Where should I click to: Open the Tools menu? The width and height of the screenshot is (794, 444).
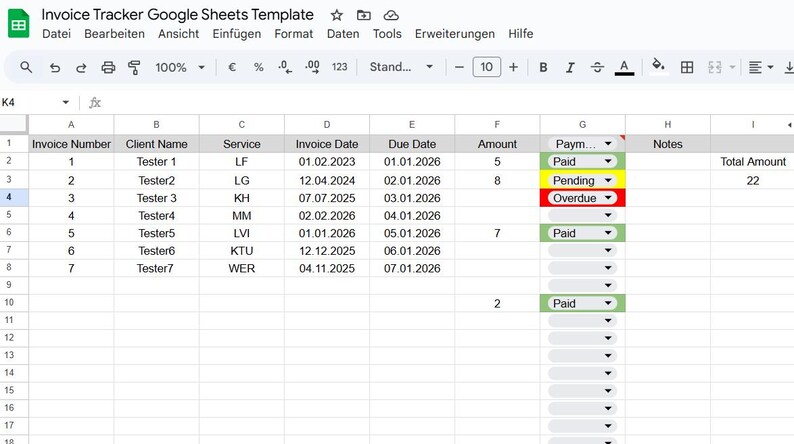click(x=387, y=33)
